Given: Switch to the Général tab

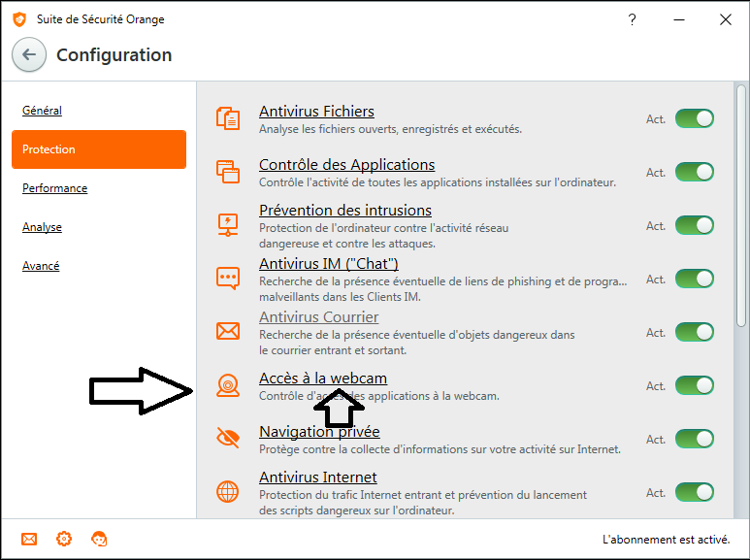Looking at the screenshot, I should (x=42, y=111).
